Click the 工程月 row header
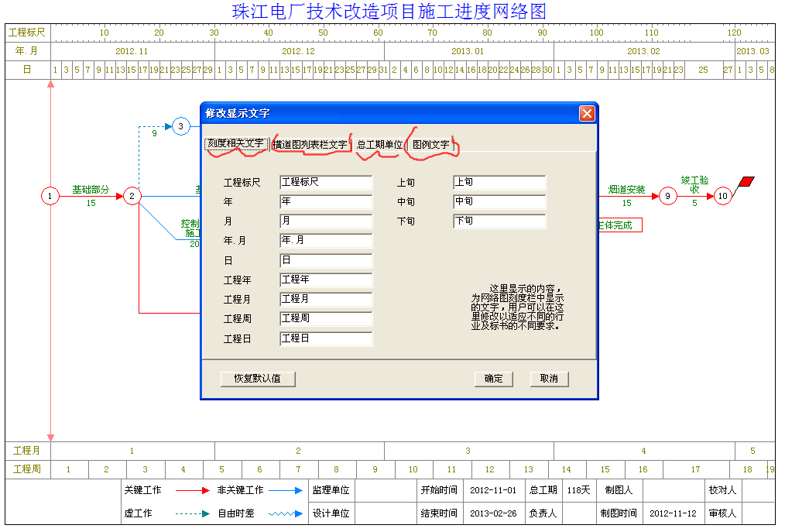 pyautogui.click(x=27, y=451)
